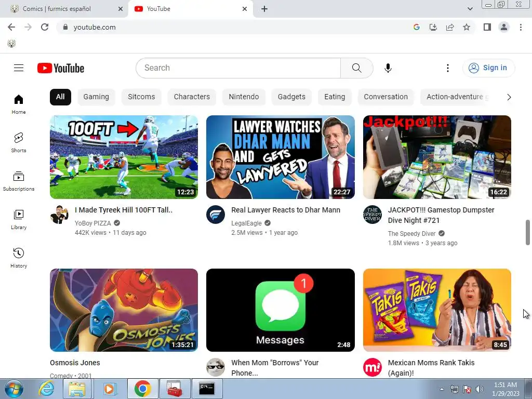The height and width of the screenshot is (399, 532).
Task: Reload the page
Action: [x=45, y=27]
